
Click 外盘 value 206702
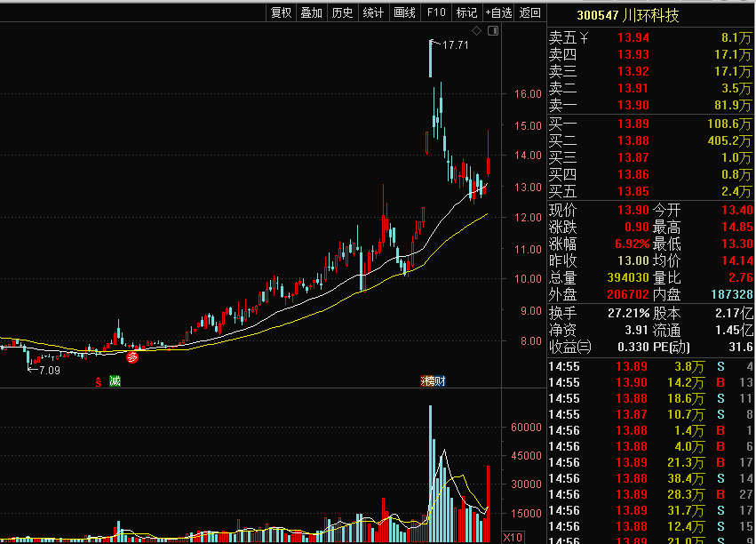click(628, 294)
